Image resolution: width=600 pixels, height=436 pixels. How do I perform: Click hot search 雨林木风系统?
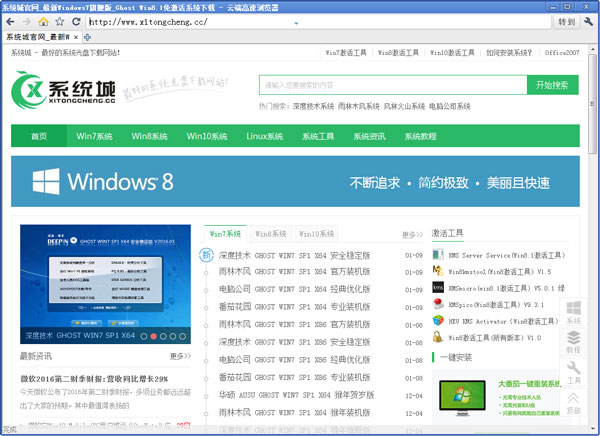click(359, 106)
